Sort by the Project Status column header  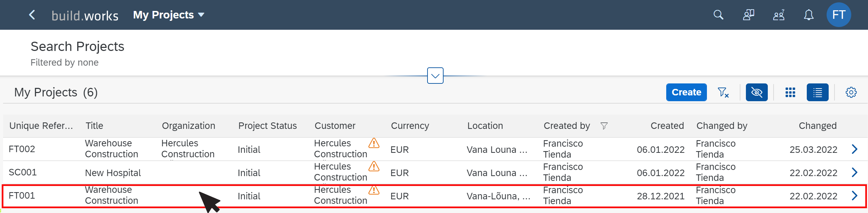[267, 126]
